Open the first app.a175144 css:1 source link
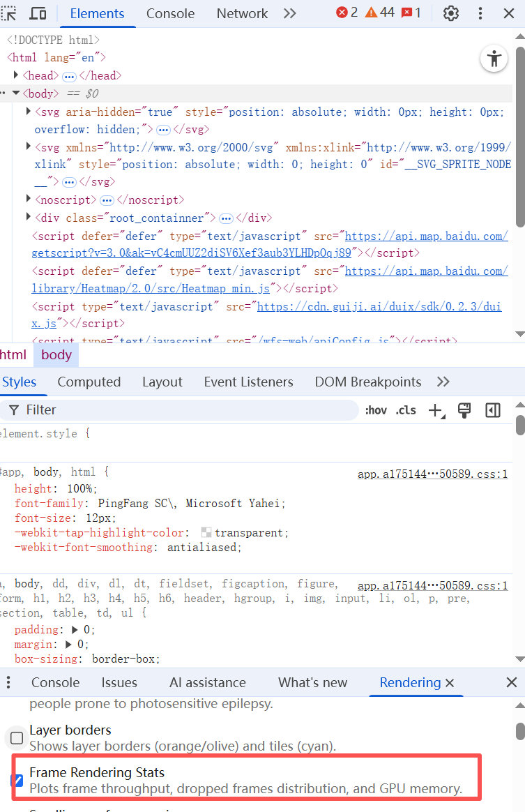This screenshot has height=812, width=525. [432, 474]
